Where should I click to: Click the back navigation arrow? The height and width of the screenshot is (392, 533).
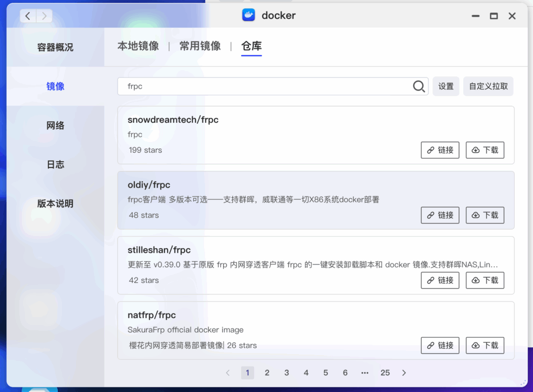pyautogui.click(x=27, y=16)
